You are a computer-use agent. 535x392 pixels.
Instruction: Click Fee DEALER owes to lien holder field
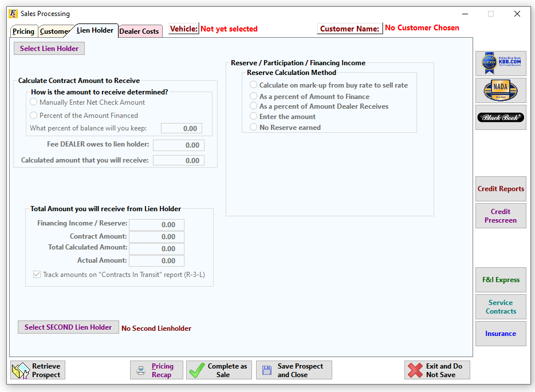click(x=179, y=145)
